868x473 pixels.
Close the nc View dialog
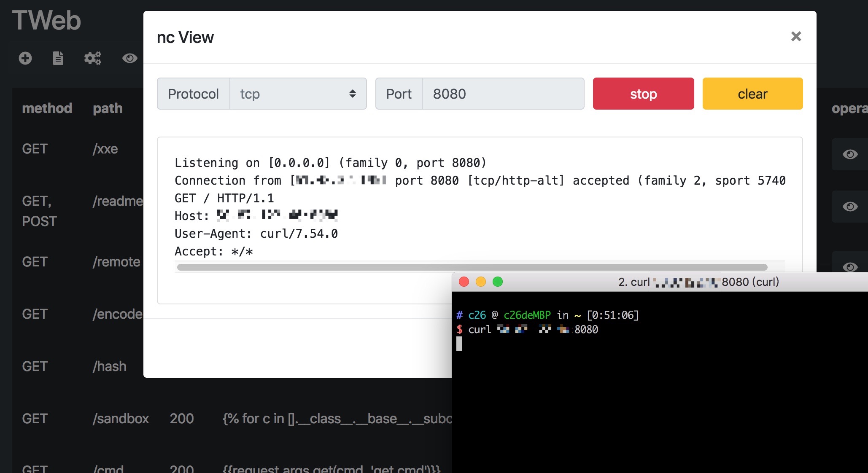796,37
